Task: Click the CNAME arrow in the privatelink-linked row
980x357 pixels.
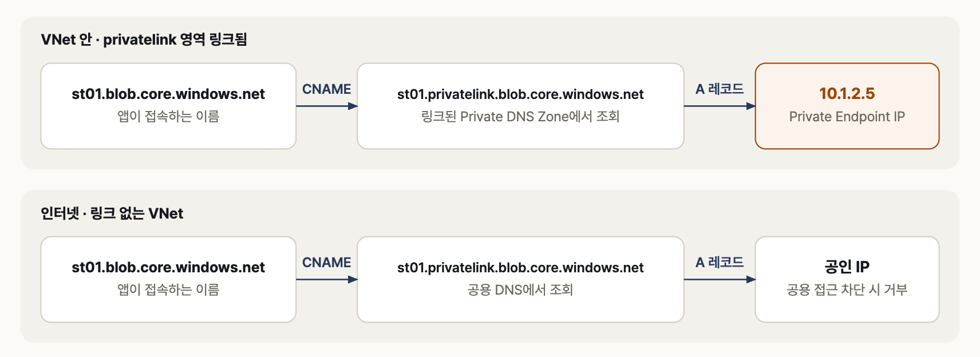Action: 327,106
